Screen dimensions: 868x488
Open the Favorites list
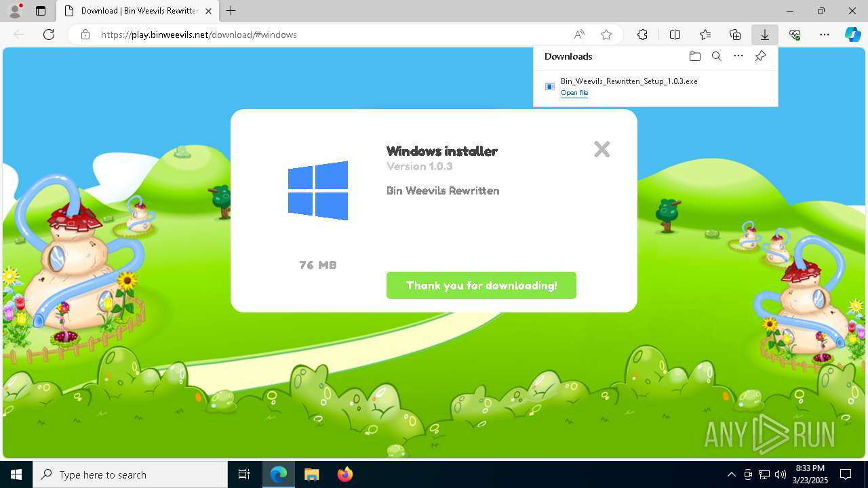705,35
